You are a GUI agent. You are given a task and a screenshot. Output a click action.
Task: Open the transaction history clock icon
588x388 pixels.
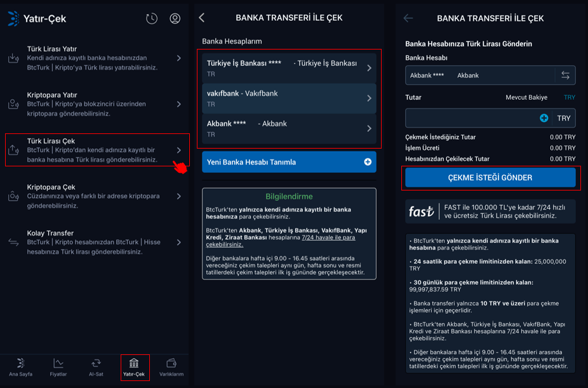[151, 18]
